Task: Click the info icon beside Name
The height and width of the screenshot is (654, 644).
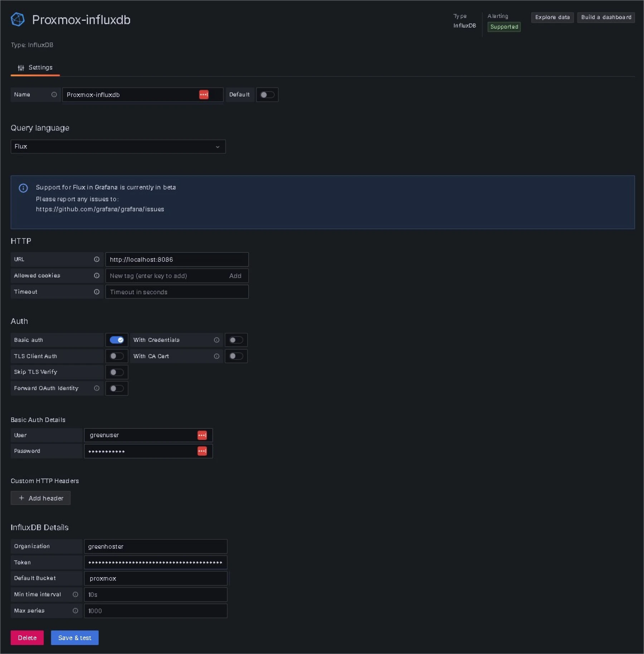Action: [x=54, y=94]
